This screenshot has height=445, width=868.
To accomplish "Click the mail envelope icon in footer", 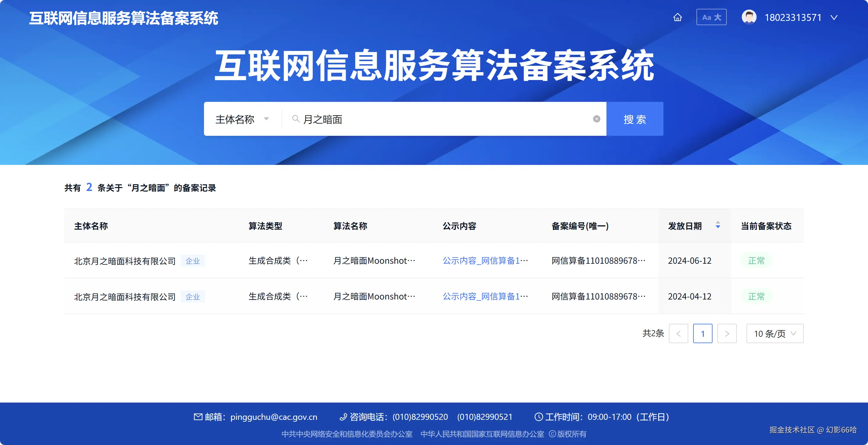I will (x=198, y=417).
